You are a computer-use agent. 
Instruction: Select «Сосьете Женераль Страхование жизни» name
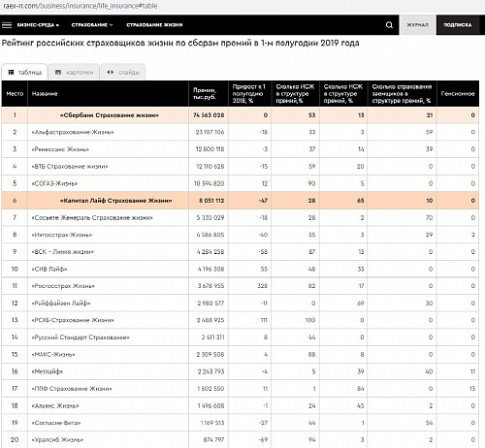pos(92,217)
